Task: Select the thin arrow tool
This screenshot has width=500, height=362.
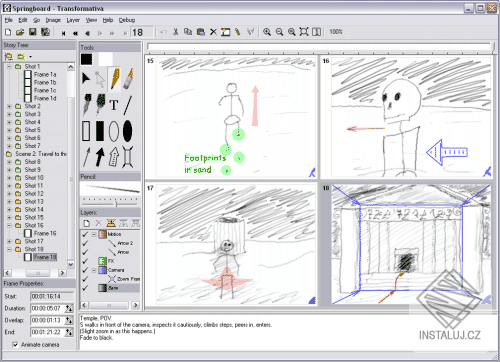Action: coord(86,157)
